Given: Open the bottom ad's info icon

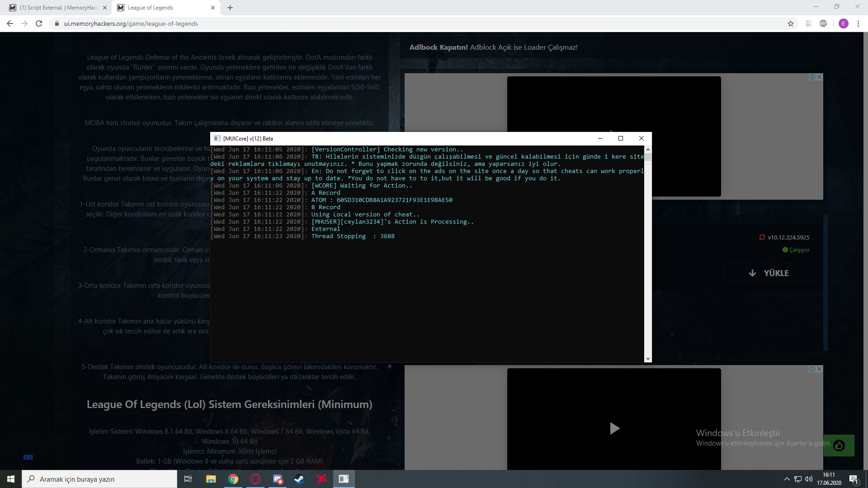Looking at the screenshot, I should [x=812, y=369].
